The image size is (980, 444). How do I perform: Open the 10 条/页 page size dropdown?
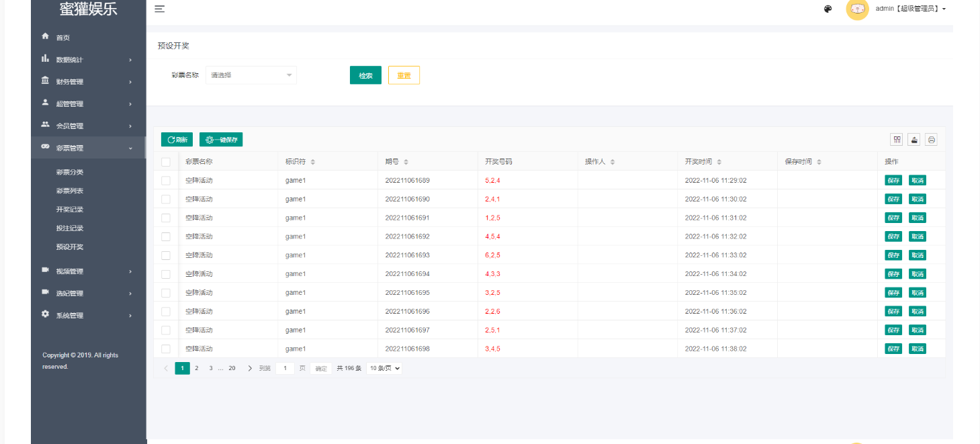384,368
